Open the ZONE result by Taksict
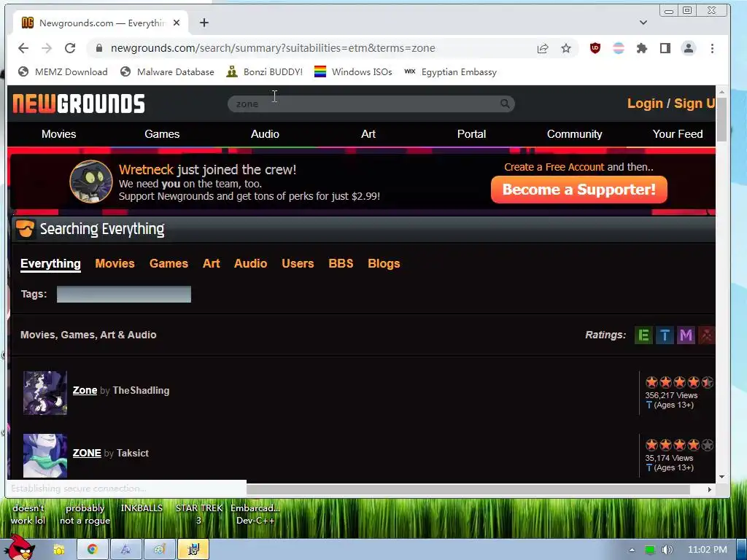This screenshot has width=747, height=560. click(x=87, y=454)
